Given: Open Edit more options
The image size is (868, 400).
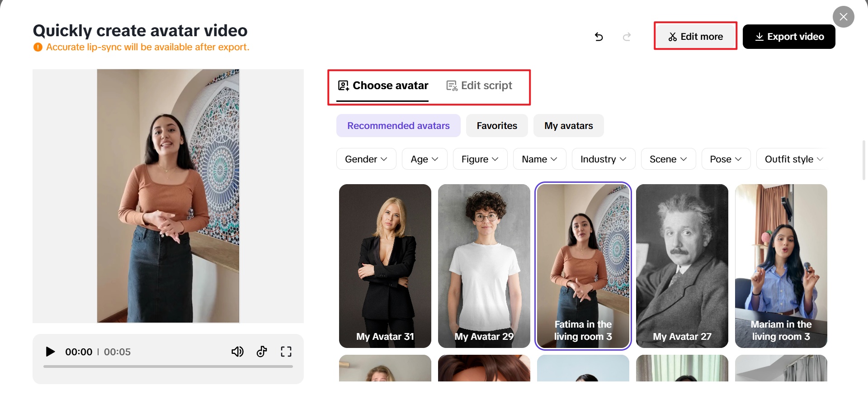Looking at the screenshot, I should [695, 36].
